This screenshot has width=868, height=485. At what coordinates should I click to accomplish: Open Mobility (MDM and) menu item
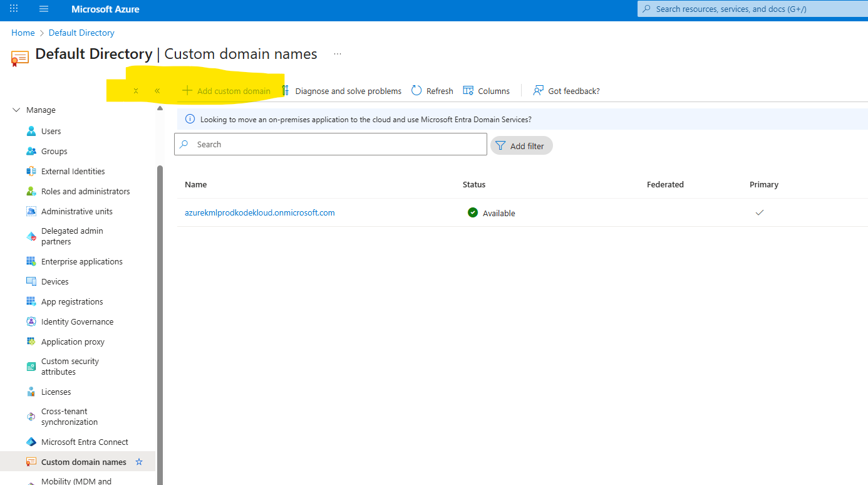click(x=76, y=481)
